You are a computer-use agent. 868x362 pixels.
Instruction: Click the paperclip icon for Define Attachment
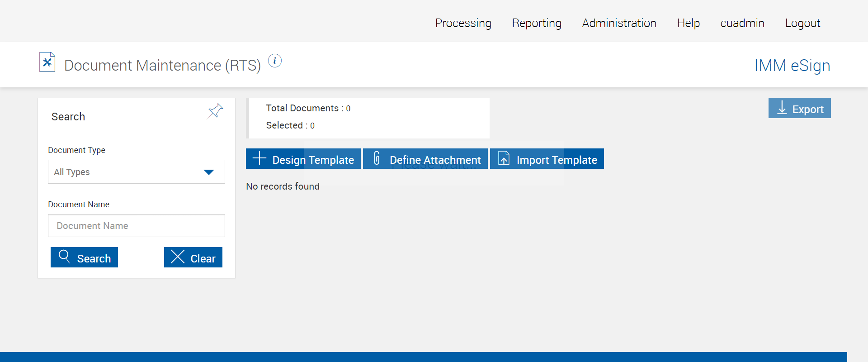pos(377,158)
